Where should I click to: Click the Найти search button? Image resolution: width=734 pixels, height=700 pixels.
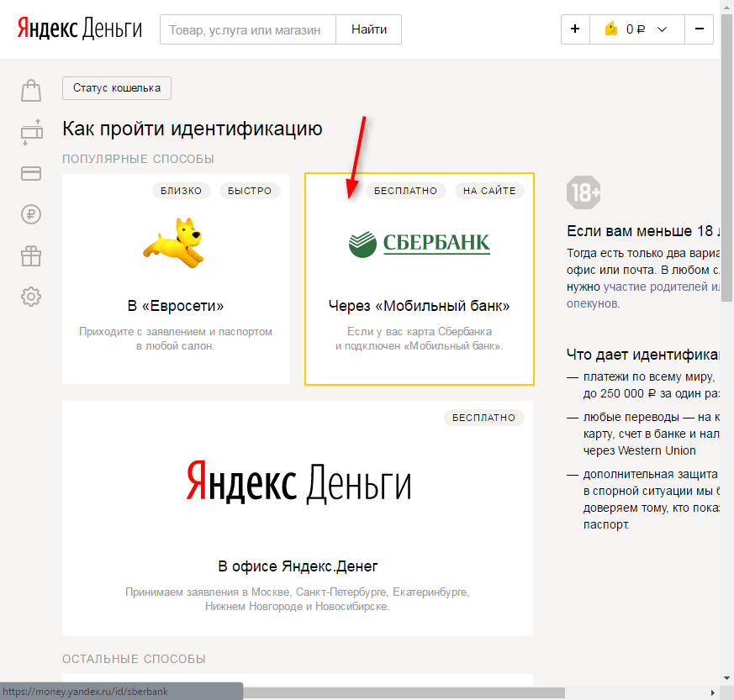pos(369,29)
